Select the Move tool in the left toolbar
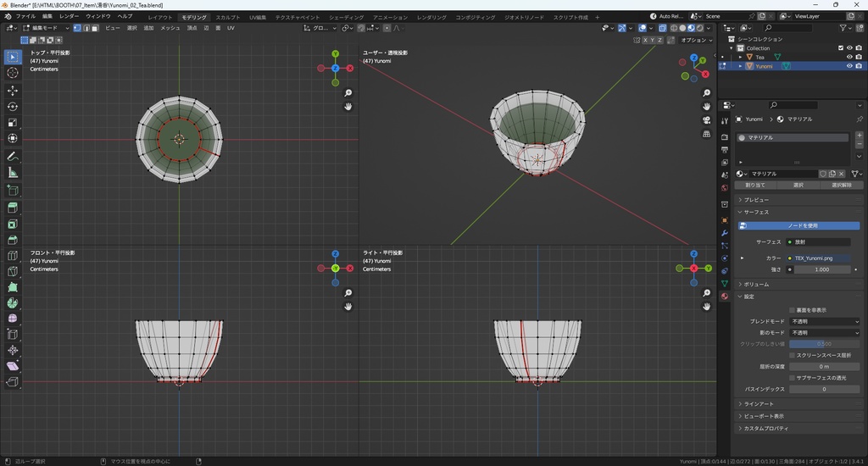The image size is (868, 466). click(x=13, y=90)
